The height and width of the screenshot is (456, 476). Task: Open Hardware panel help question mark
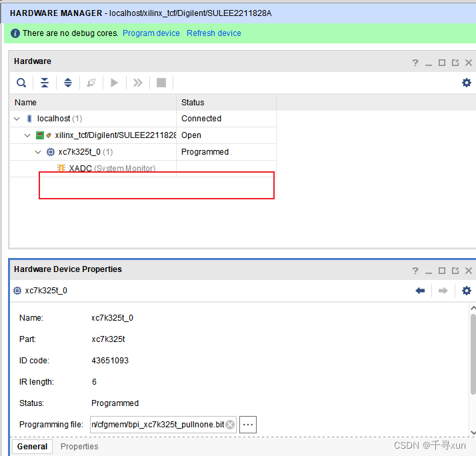pos(415,63)
